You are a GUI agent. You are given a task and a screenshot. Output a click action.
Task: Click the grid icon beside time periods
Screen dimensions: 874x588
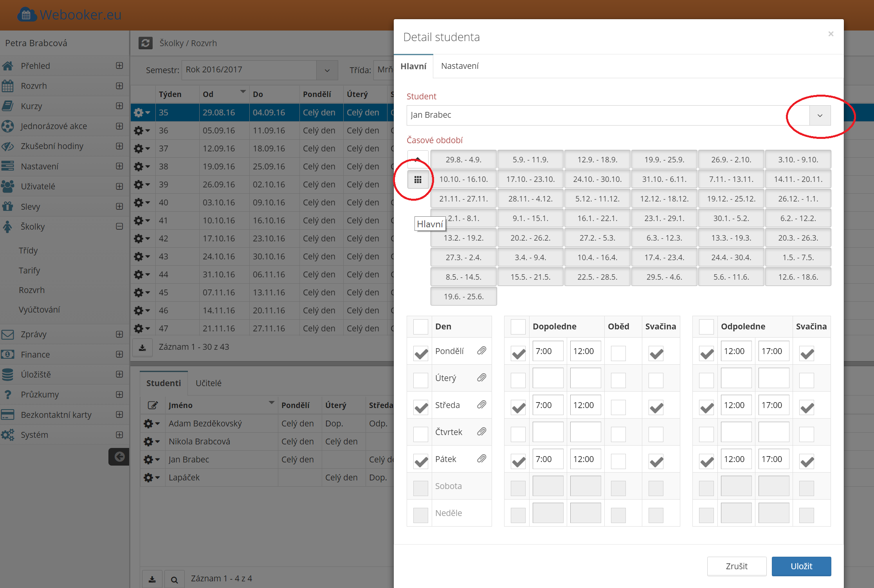coord(418,180)
